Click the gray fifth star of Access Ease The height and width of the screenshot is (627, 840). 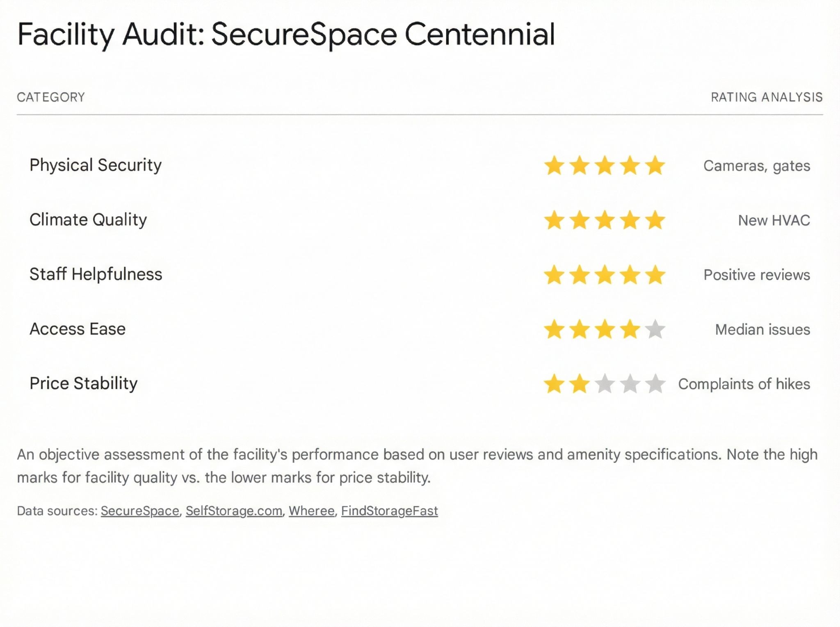[x=655, y=329]
